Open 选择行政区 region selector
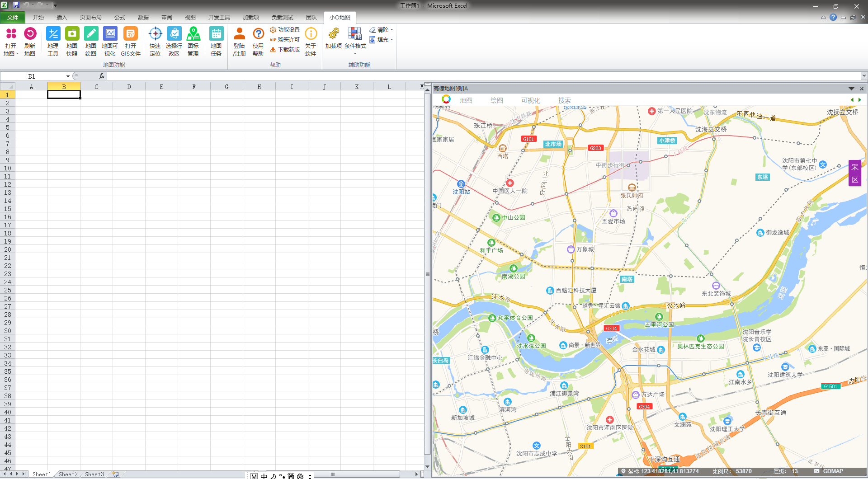This screenshot has width=868, height=479. pyautogui.click(x=174, y=42)
